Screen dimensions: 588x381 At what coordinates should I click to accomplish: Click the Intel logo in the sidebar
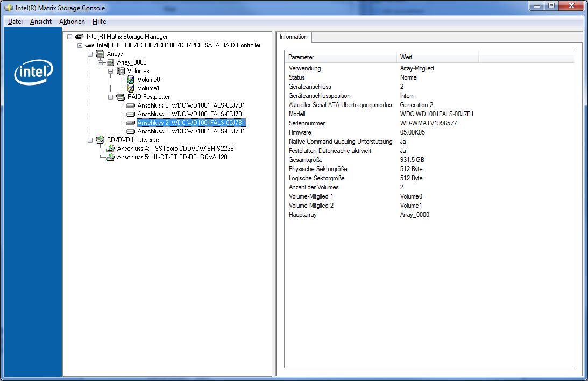(x=33, y=72)
